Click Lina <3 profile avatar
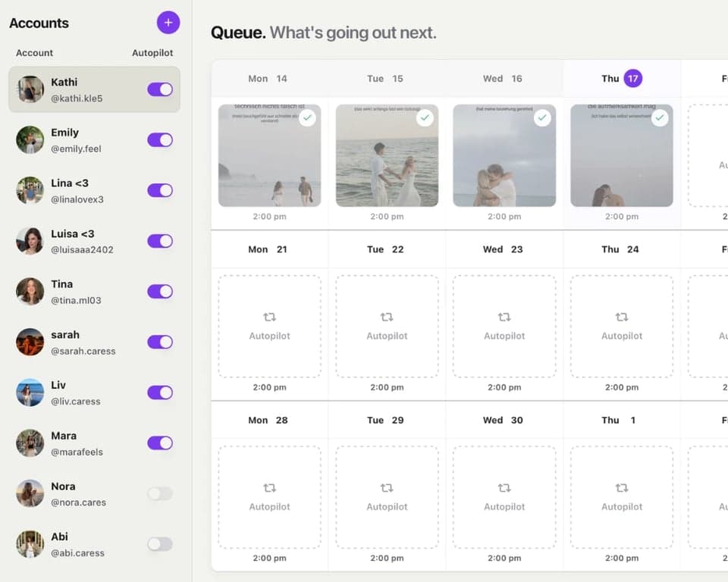Viewport: 728px width, 582px height. (x=30, y=190)
